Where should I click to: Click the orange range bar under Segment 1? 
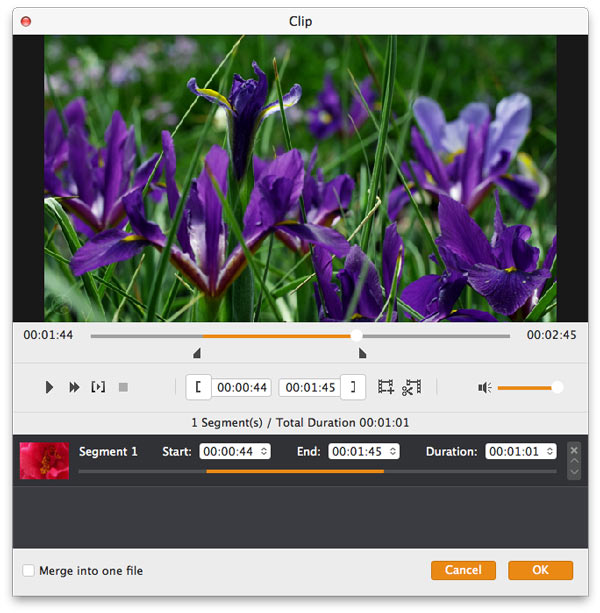[295, 471]
